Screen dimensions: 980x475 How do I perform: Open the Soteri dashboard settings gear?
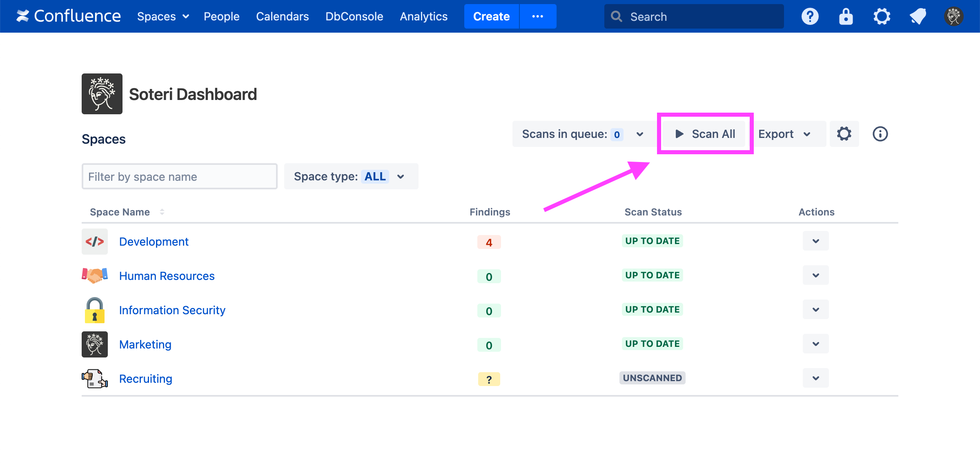(x=844, y=134)
